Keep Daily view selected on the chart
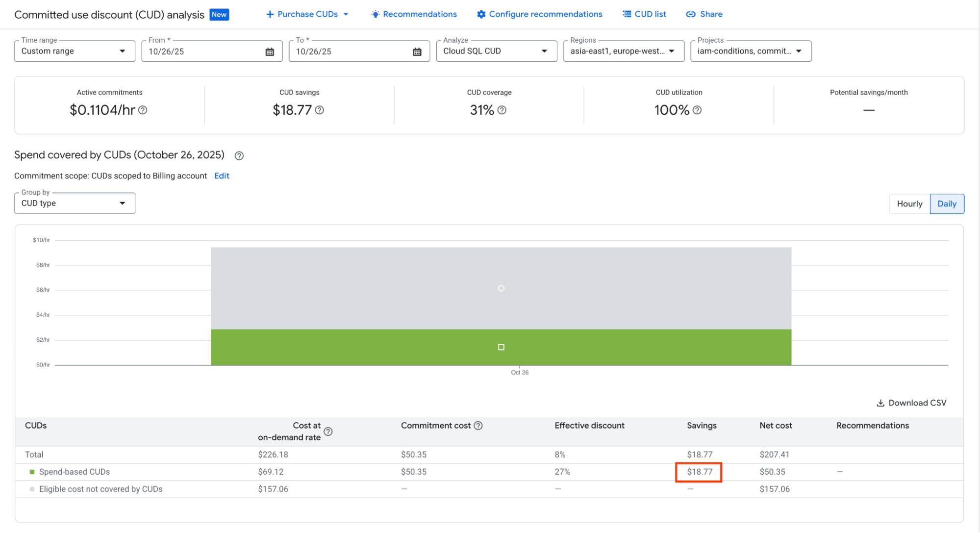Screen dimensions: 980x533 [946, 203]
